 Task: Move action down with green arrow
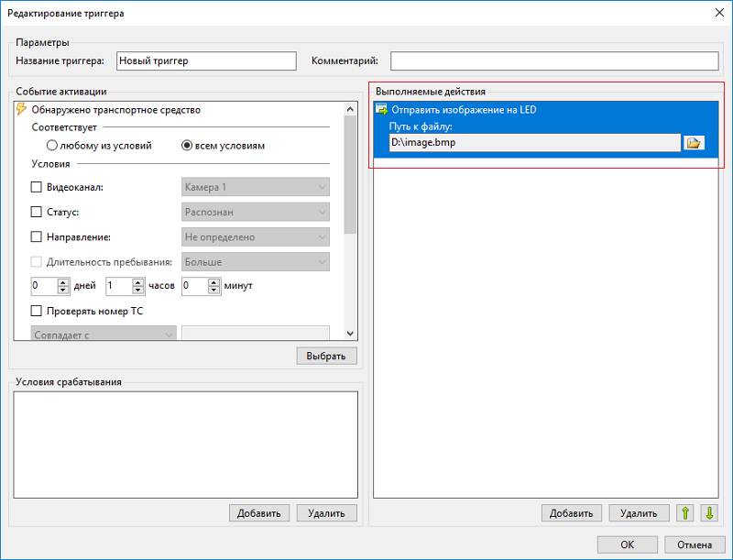[709, 512]
